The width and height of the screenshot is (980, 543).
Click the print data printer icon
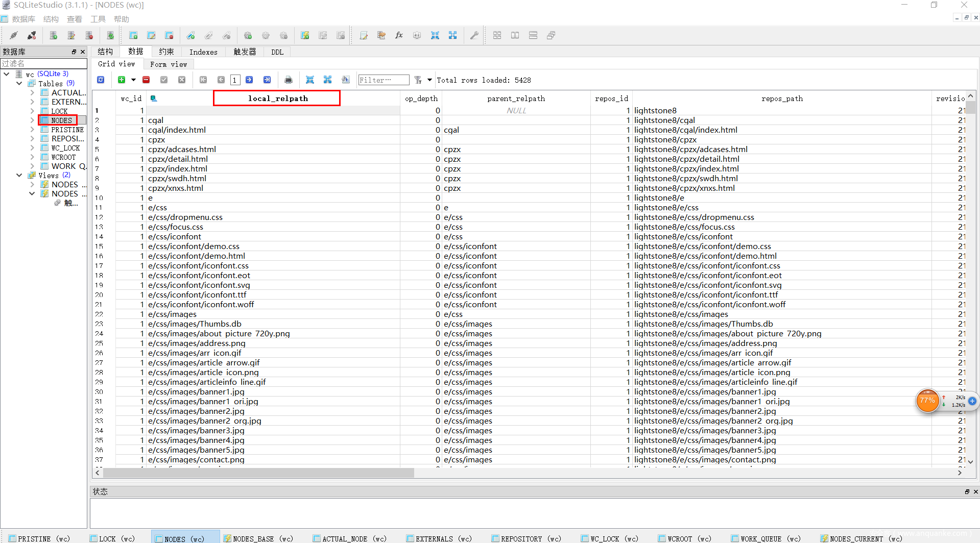289,80
